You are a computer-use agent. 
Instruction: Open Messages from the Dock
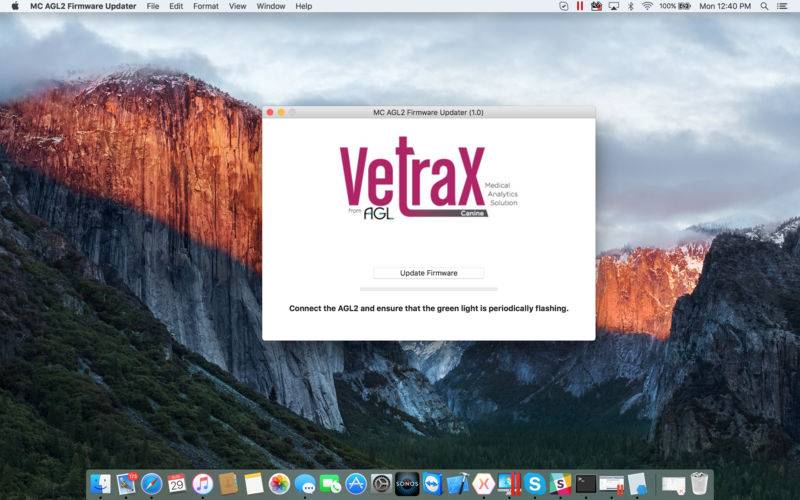pos(305,483)
